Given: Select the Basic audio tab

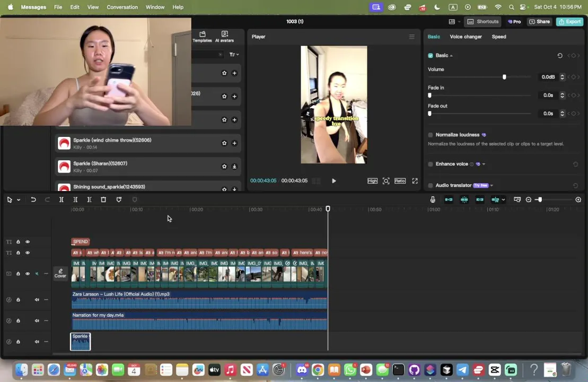Looking at the screenshot, I should click(x=434, y=37).
